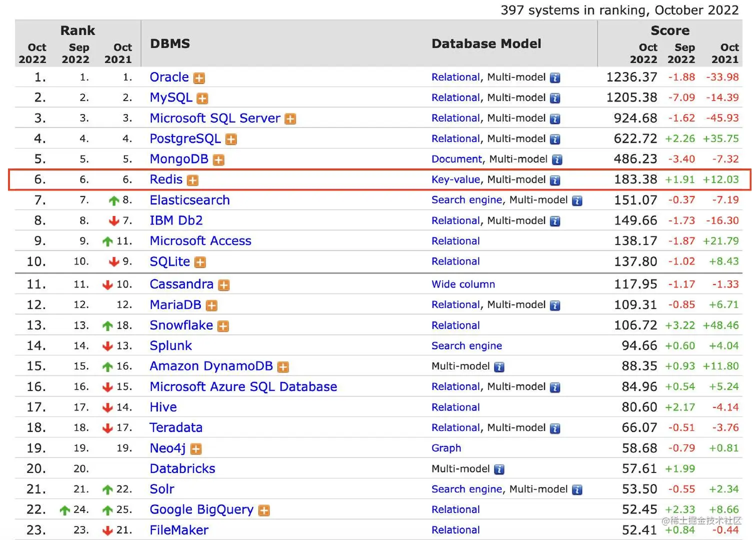This screenshot has width=756, height=540.
Task: Click the orange plus icon beside Redis
Action: pyautogui.click(x=192, y=181)
